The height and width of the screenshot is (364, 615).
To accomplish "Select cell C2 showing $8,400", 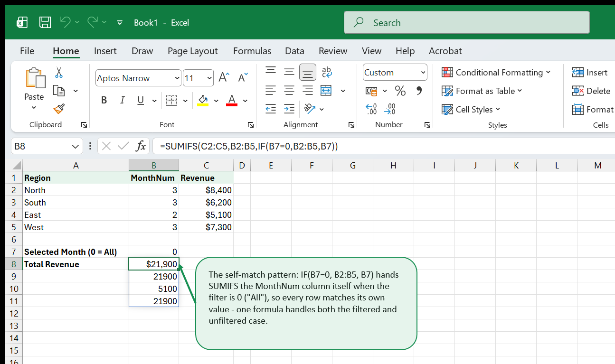I will click(x=206, y=190).
